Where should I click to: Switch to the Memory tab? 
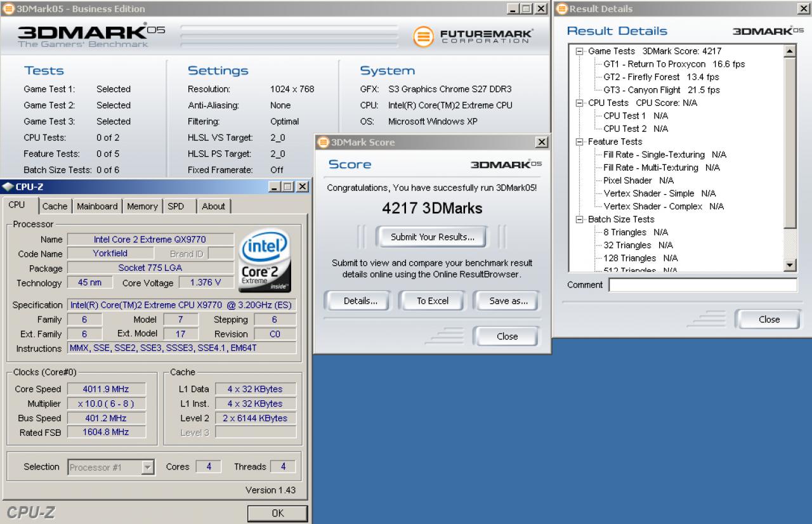(x=142, y=206)
